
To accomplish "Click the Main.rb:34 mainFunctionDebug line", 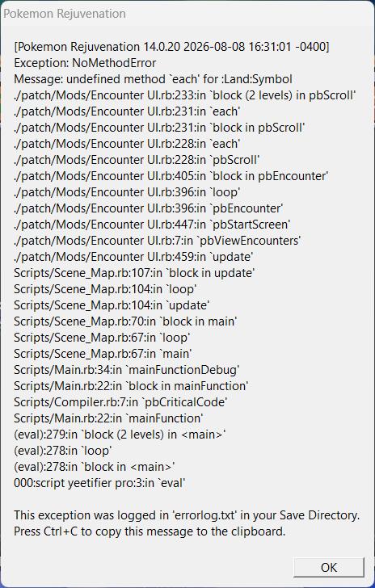I will click(127, 369).
